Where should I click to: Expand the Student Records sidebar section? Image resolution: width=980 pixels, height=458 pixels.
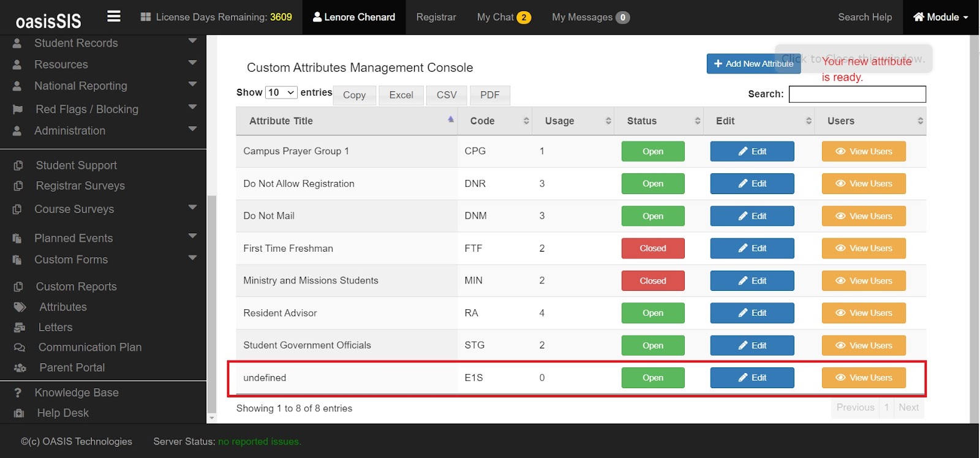pos(192,41)
